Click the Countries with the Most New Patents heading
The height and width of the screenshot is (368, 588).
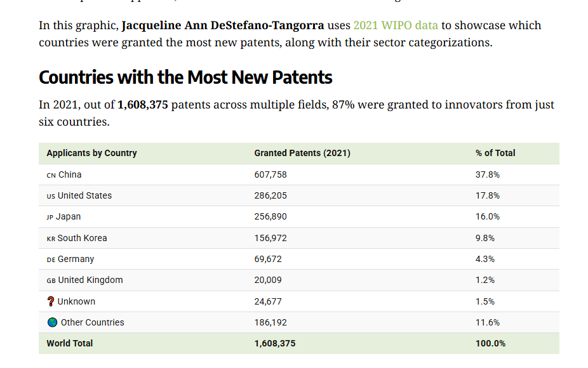coord(185,77)
